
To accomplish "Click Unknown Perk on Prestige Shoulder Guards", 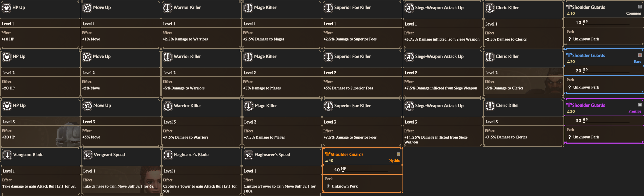I will point(586,137).
